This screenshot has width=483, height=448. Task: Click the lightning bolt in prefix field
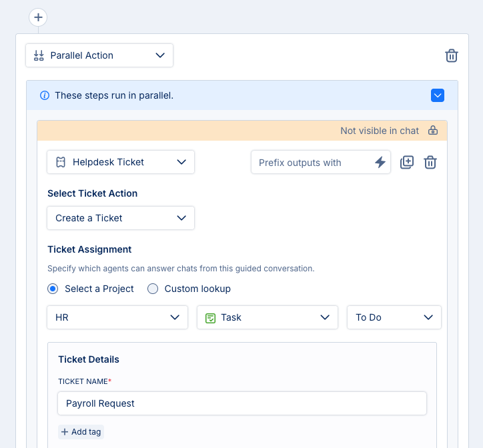(380, 162)
